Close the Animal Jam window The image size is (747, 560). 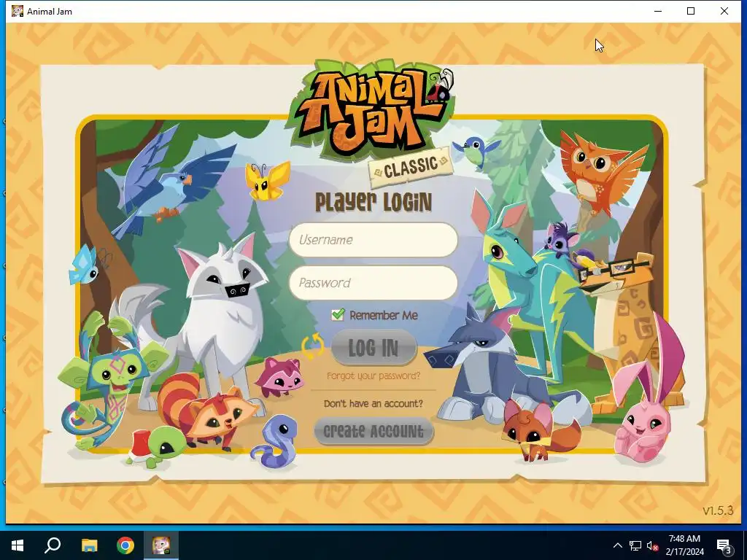[x=724, y=11]
